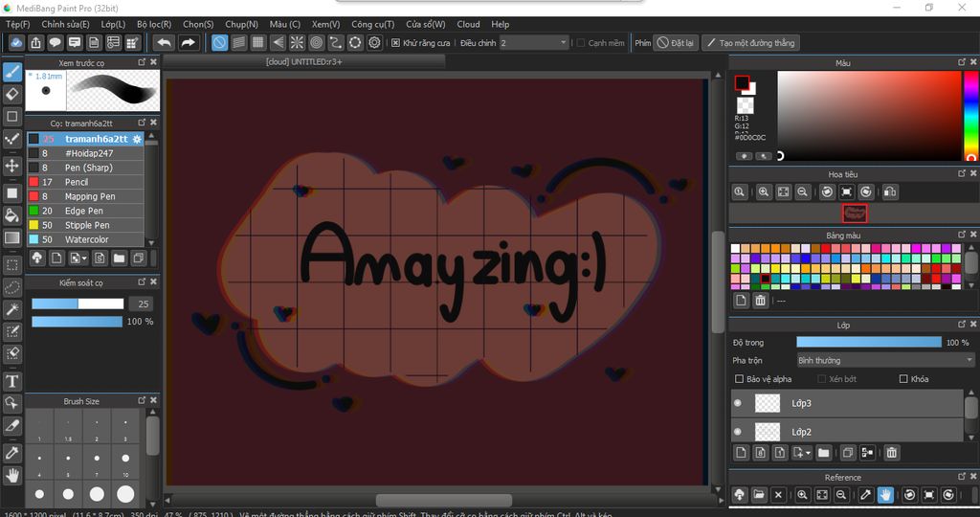This screenshot has width=980, height=517.
Task: Enable the radial snap guide
Action: (297, 42)
